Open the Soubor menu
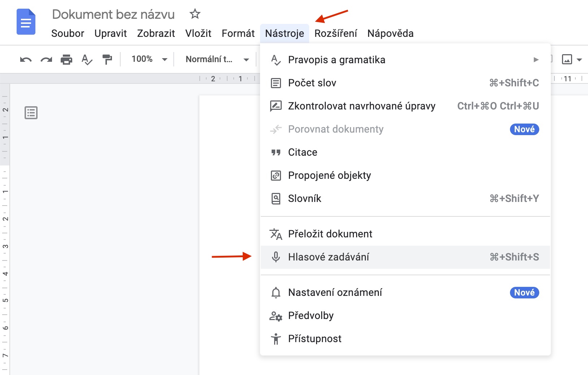The image size is (588, 375). [68, 33]
